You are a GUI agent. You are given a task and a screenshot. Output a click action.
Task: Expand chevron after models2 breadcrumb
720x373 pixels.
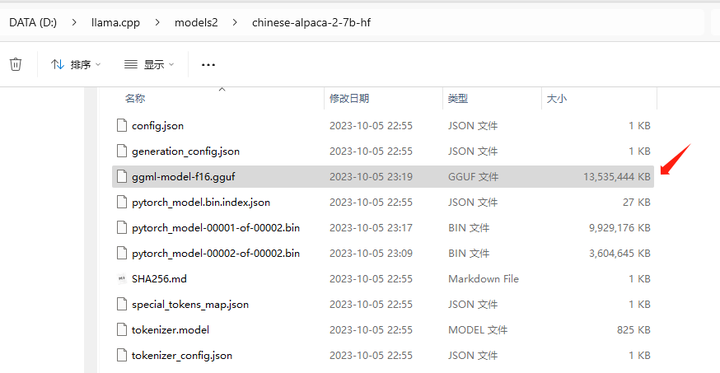(235, 22)
